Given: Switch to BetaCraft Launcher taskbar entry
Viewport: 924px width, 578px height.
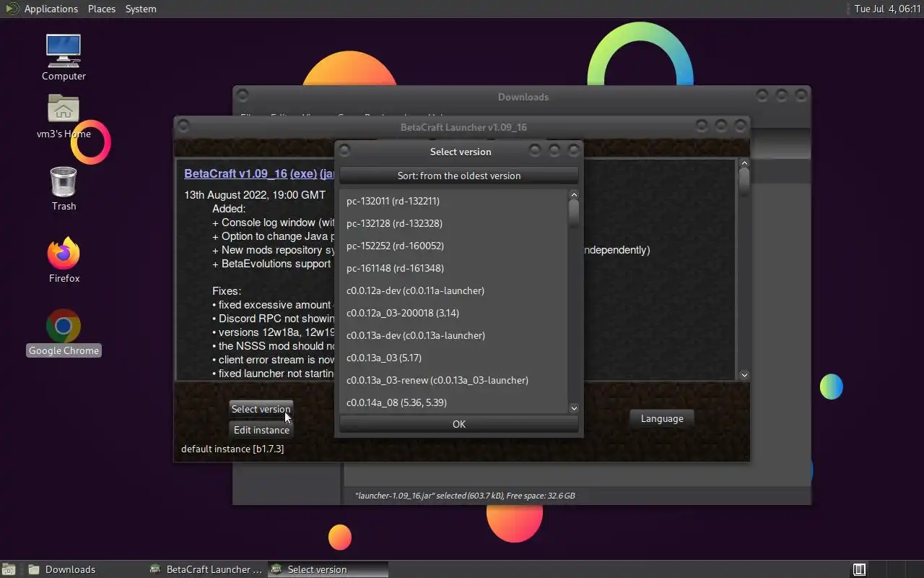Looking at the screenshot, I should pyautogui.click(x=206, y=569).
